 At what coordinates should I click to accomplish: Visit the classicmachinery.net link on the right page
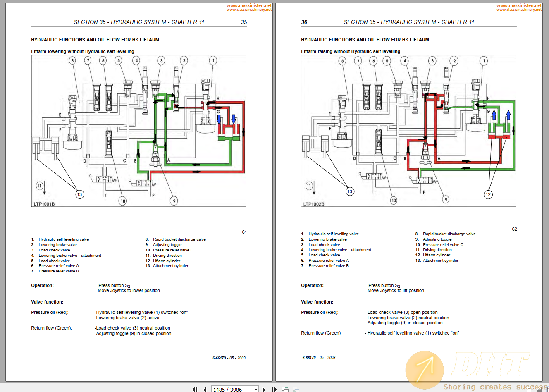[x=519, y=10]
